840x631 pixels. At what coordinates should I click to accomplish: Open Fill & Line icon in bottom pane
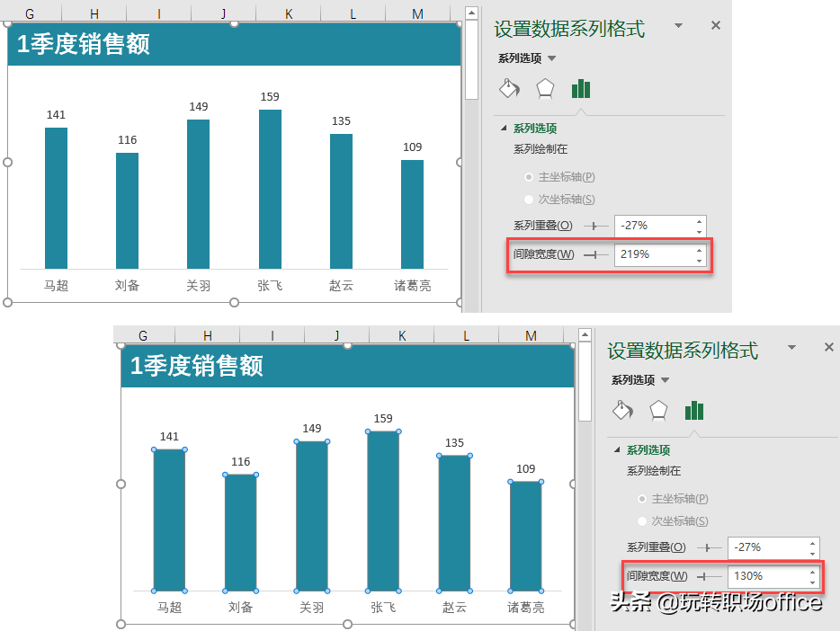pos(622,411)
